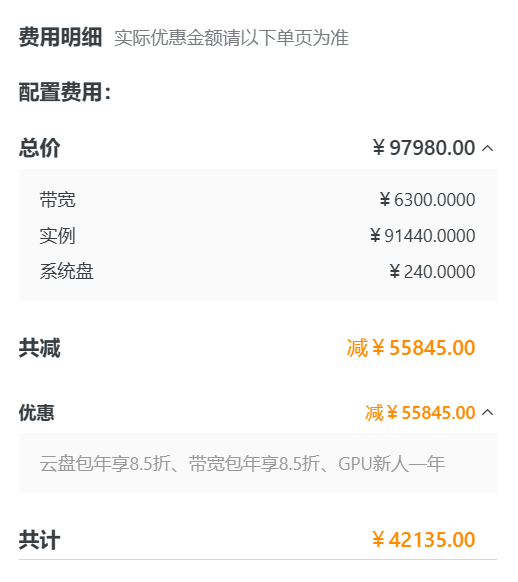Click the discount description text 云盘包年享8.5折
Viewport: 518px width, 582px height.
click(105, 464)
